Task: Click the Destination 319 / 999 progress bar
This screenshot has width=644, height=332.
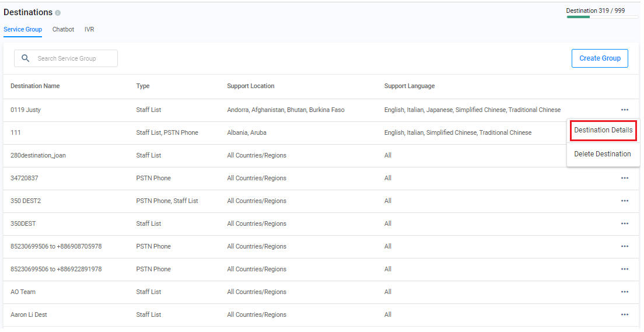Action: (602, 17)
